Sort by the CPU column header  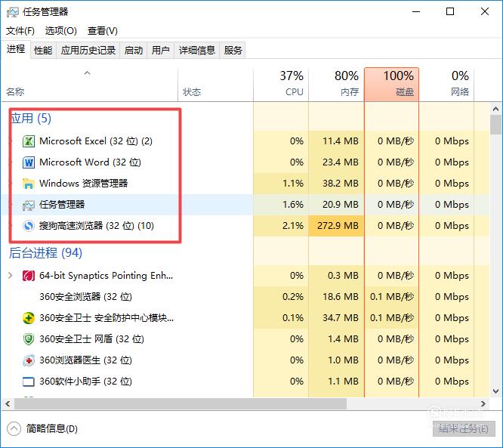(281, 85)
